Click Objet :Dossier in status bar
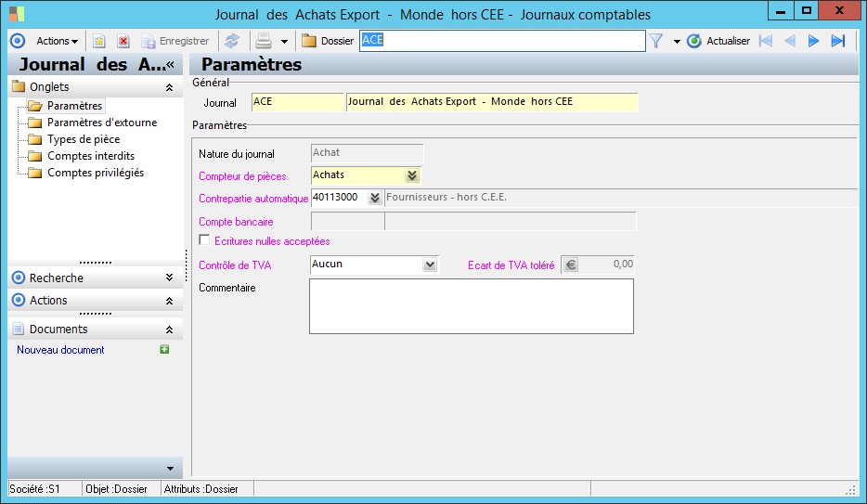 [117, 489]
